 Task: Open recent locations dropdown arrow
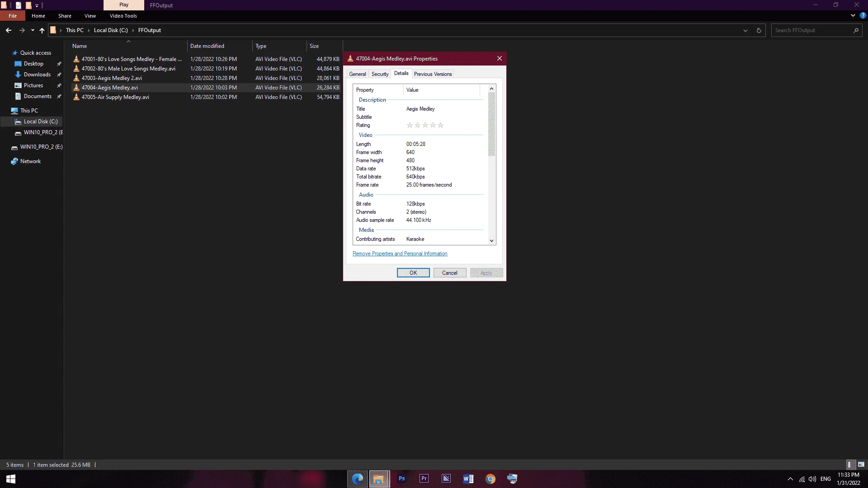tap(33, 30)
